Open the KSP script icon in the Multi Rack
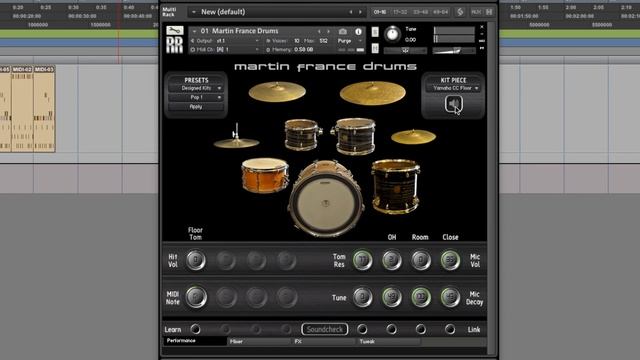 coord(460,12)
